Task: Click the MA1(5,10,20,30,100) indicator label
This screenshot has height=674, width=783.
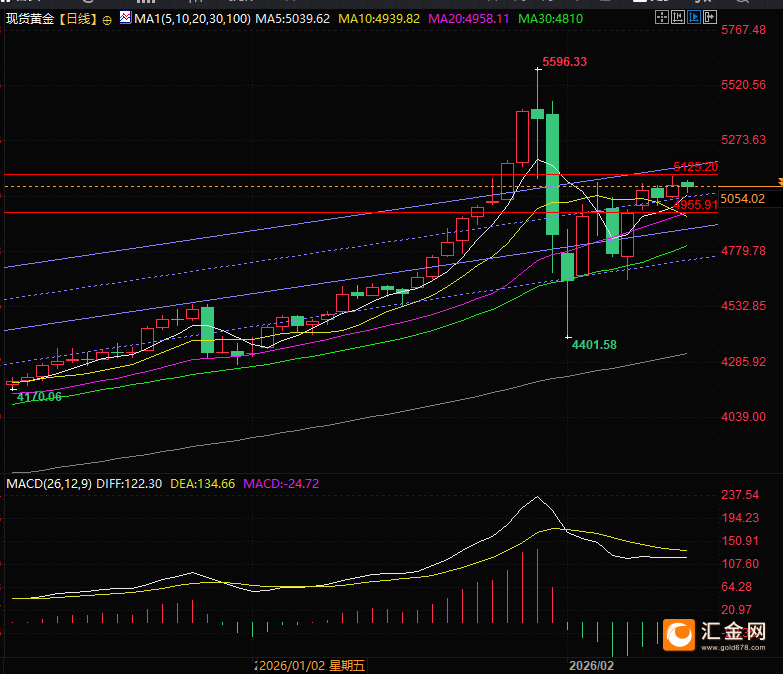Action: pyautogui.click(x=192, y=19)
